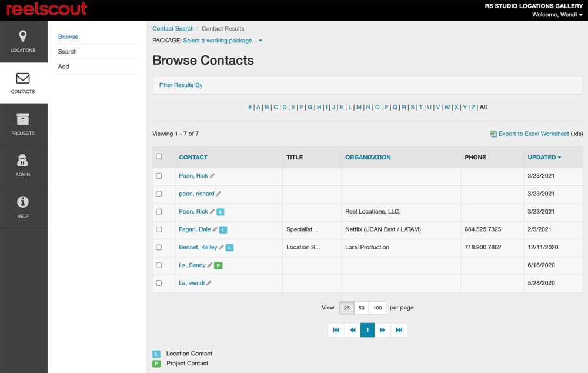The width and height of the screenshot is (588, 373).
Task: Click the Location Contact legend L icon
Action: coord(156,354)
